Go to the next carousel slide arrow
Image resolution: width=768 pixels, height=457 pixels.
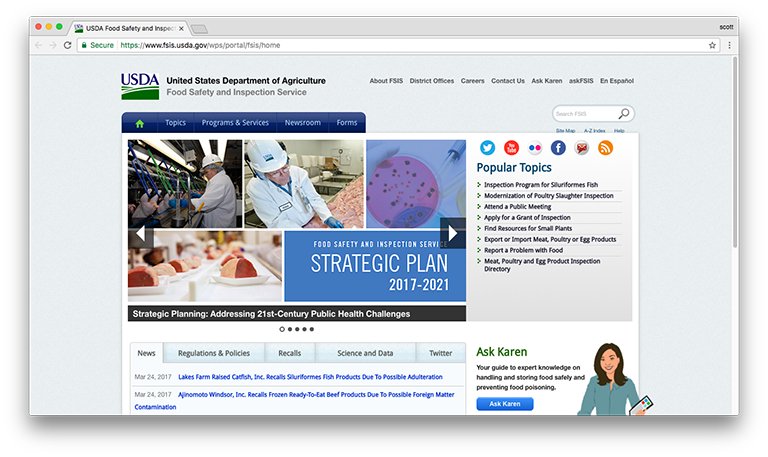coord(453,233)
